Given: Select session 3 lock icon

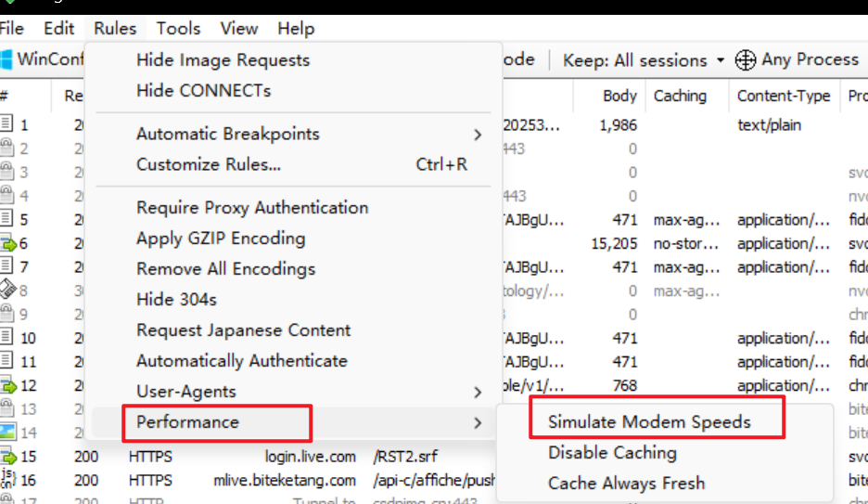Looking at the screenshot, I should 6,171.
